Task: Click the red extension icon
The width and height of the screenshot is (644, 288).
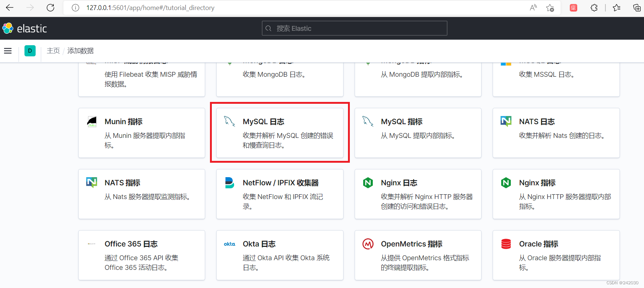Action: pyautogui.click(x=573, y=8)
